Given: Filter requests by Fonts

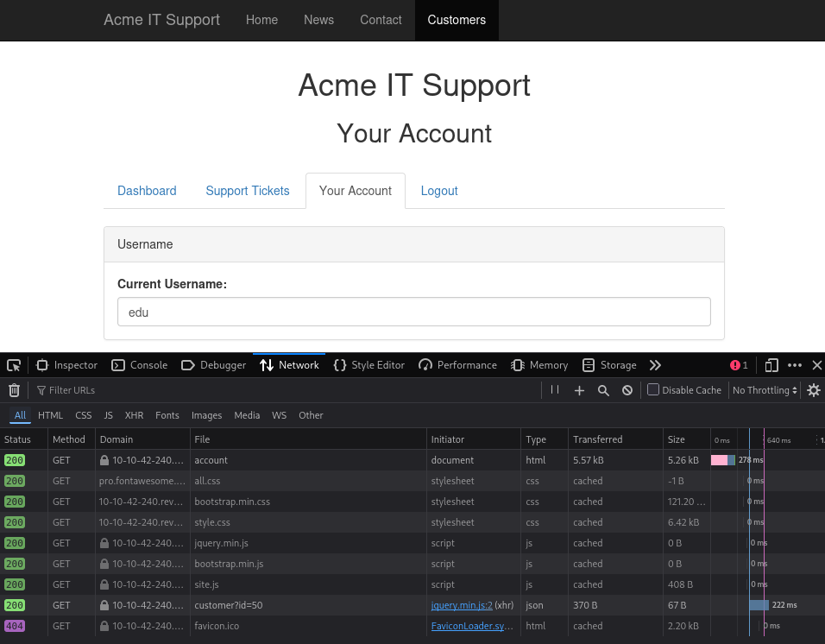Looking at the screenshot, I should [167, 415].
